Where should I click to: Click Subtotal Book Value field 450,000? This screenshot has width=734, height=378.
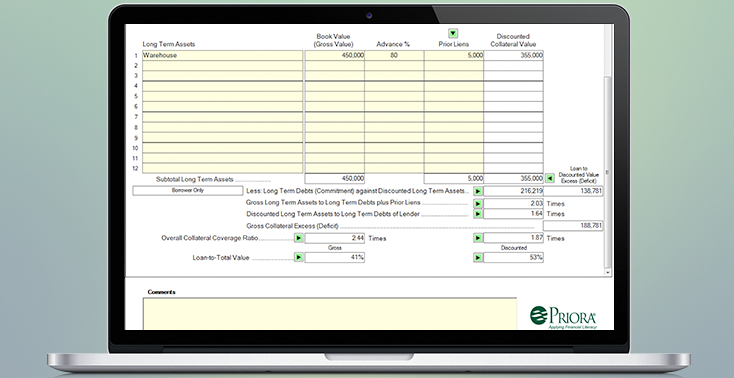click(x=335, y=178)
